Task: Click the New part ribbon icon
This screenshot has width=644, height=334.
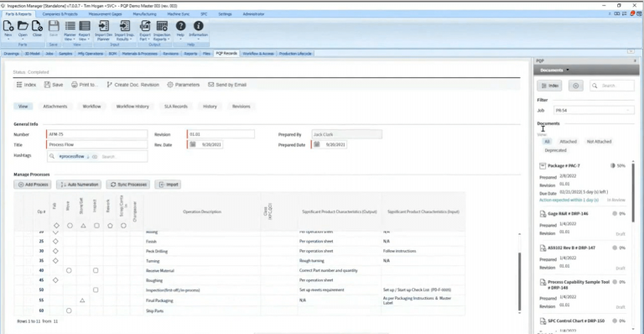Action: click(x=8, y=26)
